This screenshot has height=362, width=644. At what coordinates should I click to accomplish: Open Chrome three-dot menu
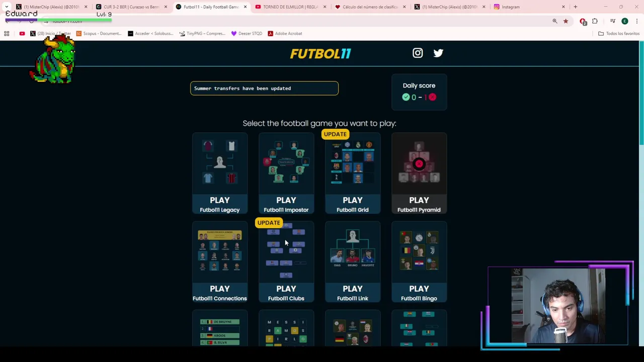point(637,21)
